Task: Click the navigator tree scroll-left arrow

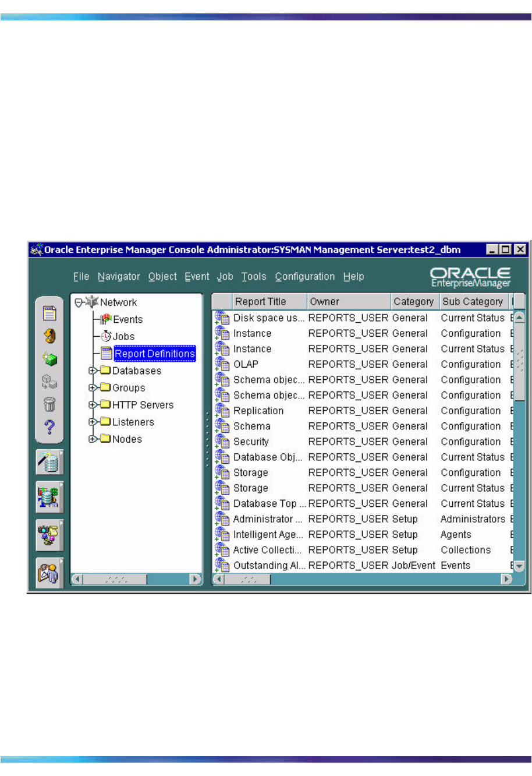Action: [x=77, y=579]
